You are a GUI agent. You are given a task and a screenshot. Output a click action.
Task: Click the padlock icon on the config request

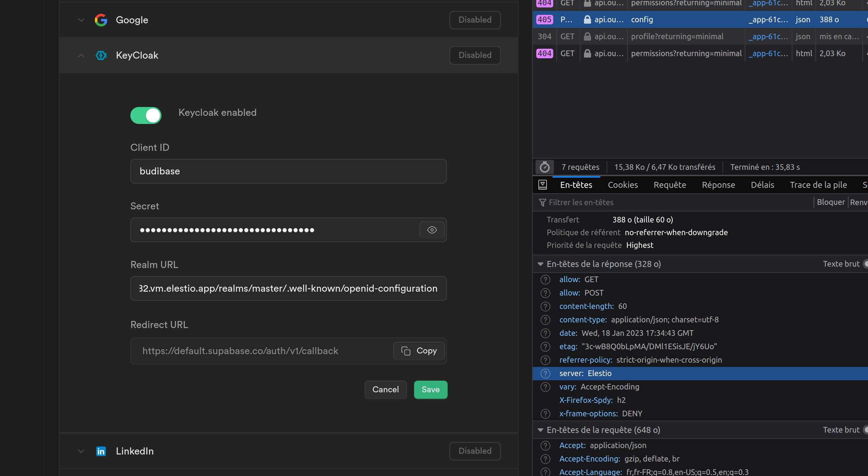[x=587, y=19]
